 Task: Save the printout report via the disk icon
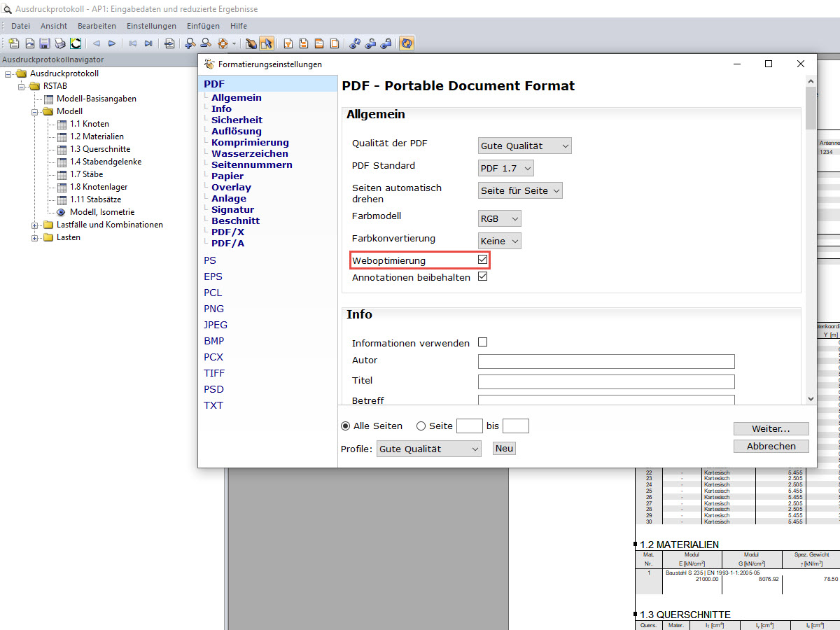point(45,43)
